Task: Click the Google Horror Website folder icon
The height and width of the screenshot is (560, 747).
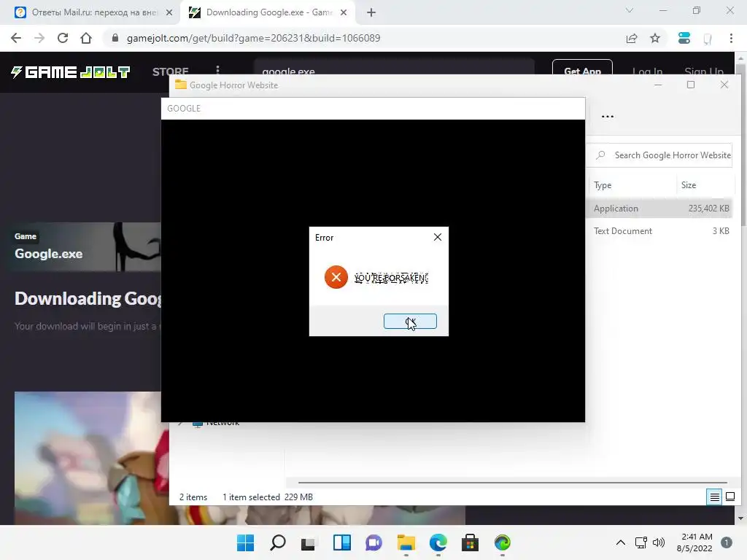Action: click(181, 85)
